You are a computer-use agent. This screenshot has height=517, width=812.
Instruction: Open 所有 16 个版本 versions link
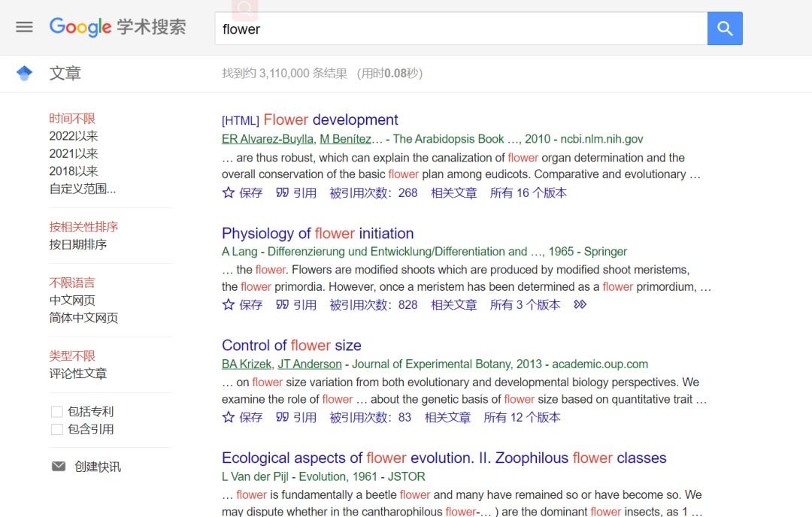point(528,192)
